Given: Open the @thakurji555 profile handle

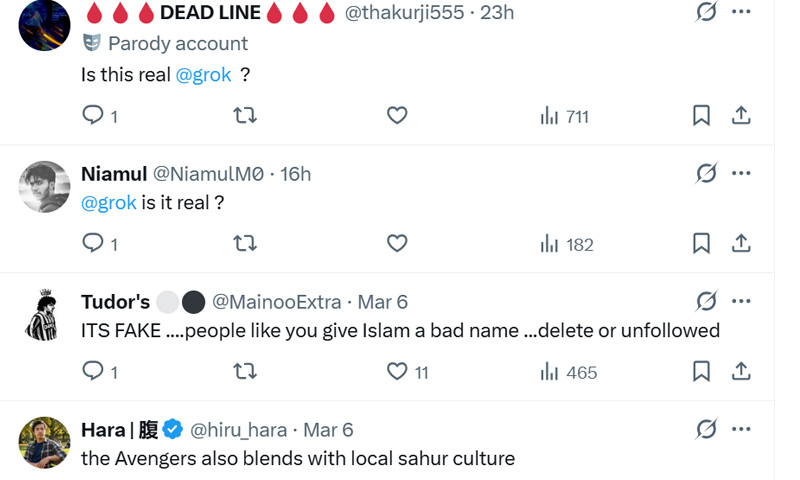Looking at the screenshot, I should coord(404,13).
